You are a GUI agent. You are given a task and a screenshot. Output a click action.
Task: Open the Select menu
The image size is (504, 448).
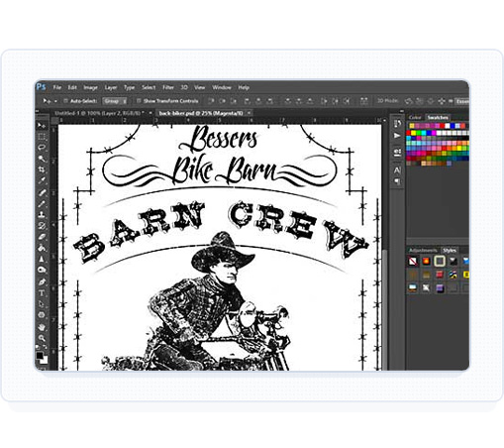click(x=149, y=87)
